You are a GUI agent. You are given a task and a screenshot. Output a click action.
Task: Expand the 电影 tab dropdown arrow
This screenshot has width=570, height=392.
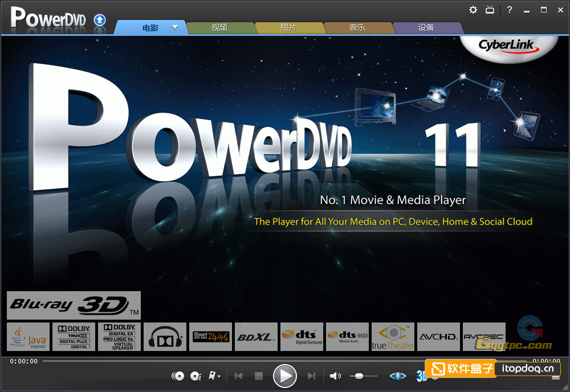(x=175, y=27)
